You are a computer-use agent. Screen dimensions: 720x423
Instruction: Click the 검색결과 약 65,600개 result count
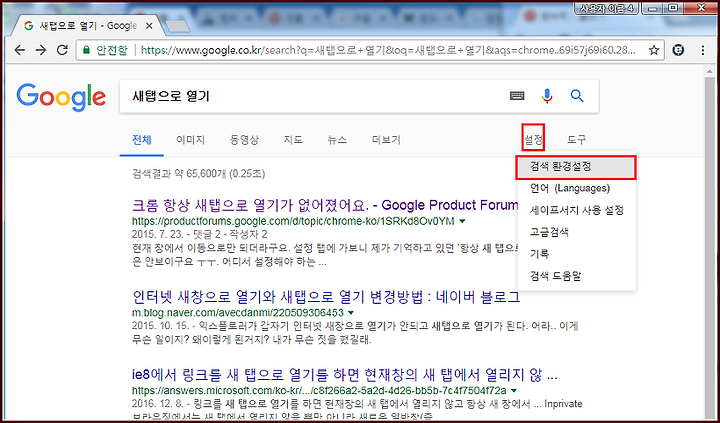[198, 174]
